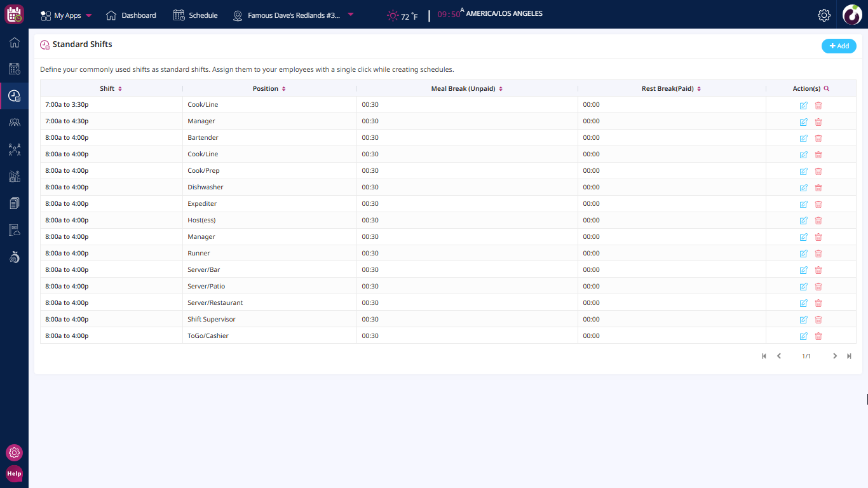The height and width of the screenshot is (488, 868).
Task: Open the employees icon in sidebar
Action: pyautogui.click(x=14, y=123)
